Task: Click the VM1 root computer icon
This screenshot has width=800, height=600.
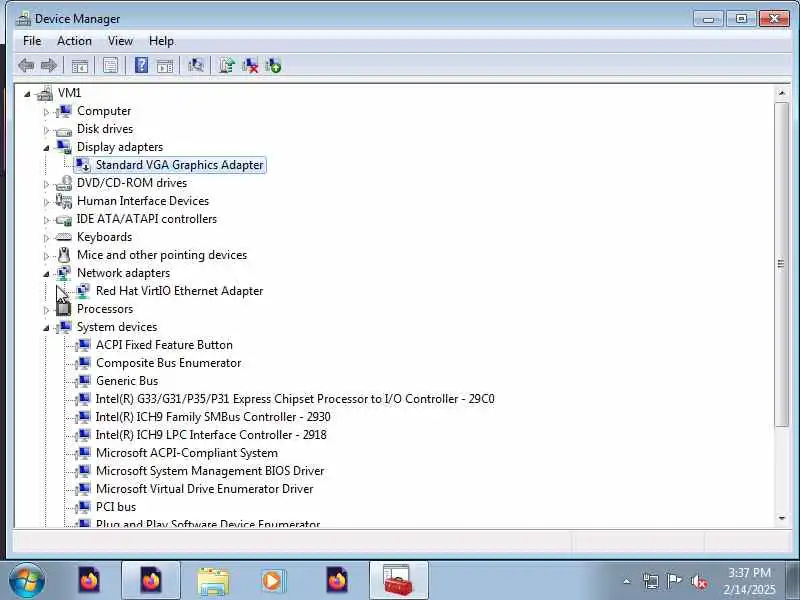Action: (x=45, y=93)
